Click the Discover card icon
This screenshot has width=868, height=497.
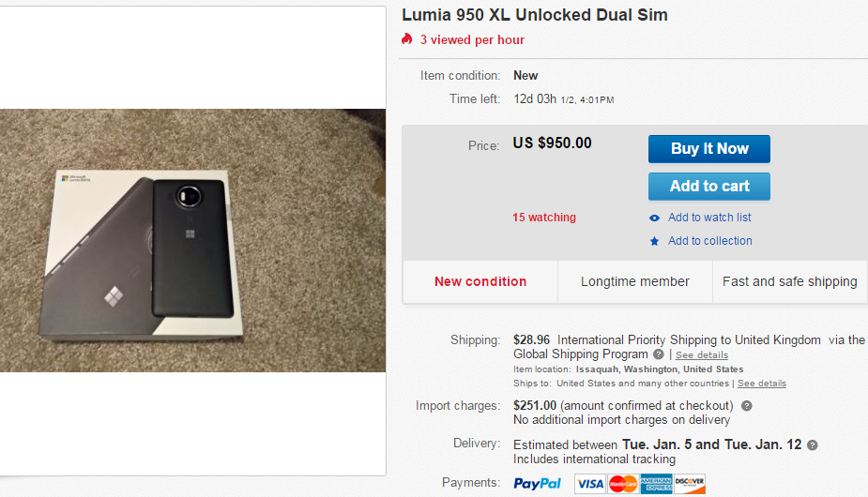[689, 484]
